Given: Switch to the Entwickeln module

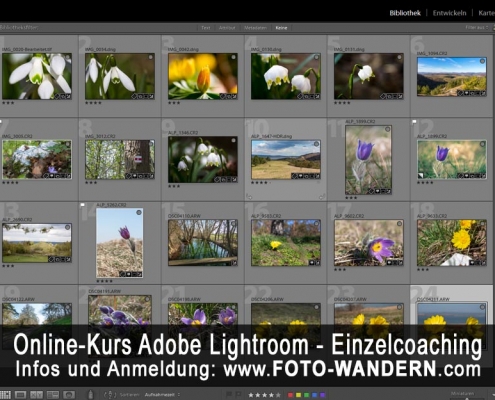Looking at the screenshot, I should [x=449, y=13].
